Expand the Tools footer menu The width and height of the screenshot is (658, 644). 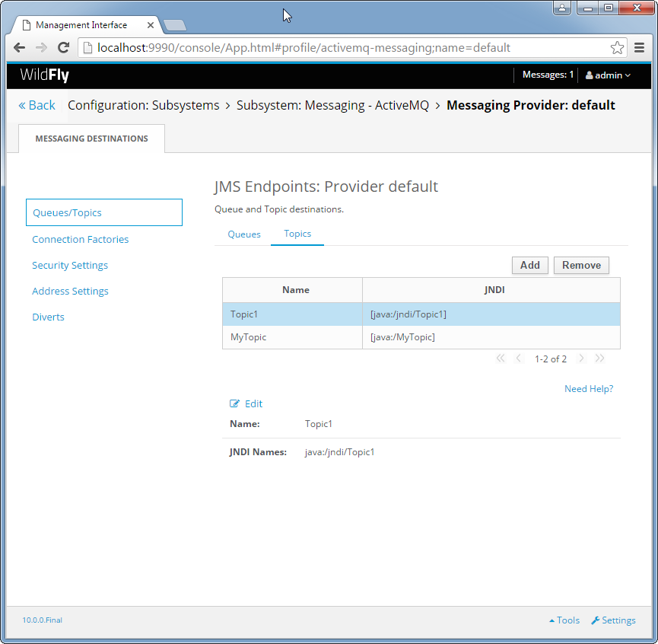click(x=564, y=620)
